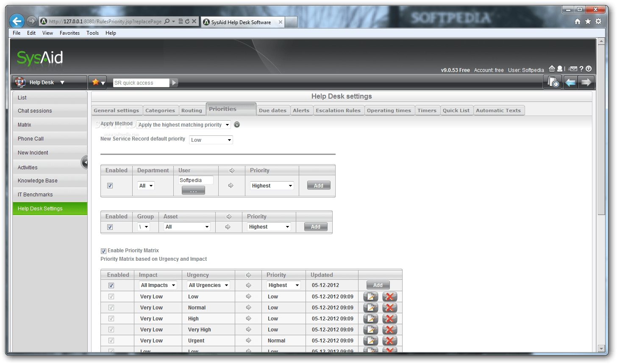Toggle the Enabled checkbox in the Department rule row
The width and height of the screenshot is (617, 364).
pos(110,185)
